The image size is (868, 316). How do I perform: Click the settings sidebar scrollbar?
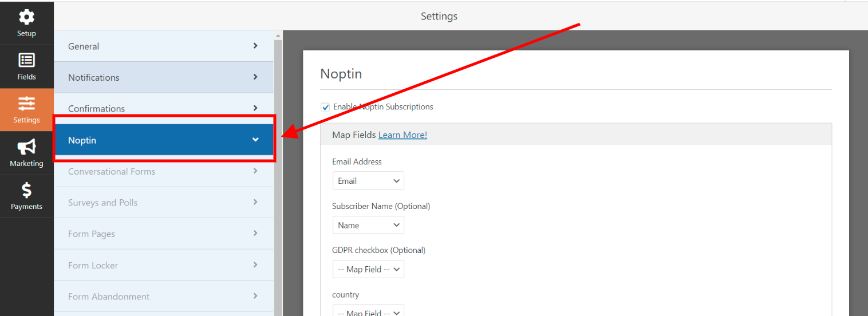[278, 177]
